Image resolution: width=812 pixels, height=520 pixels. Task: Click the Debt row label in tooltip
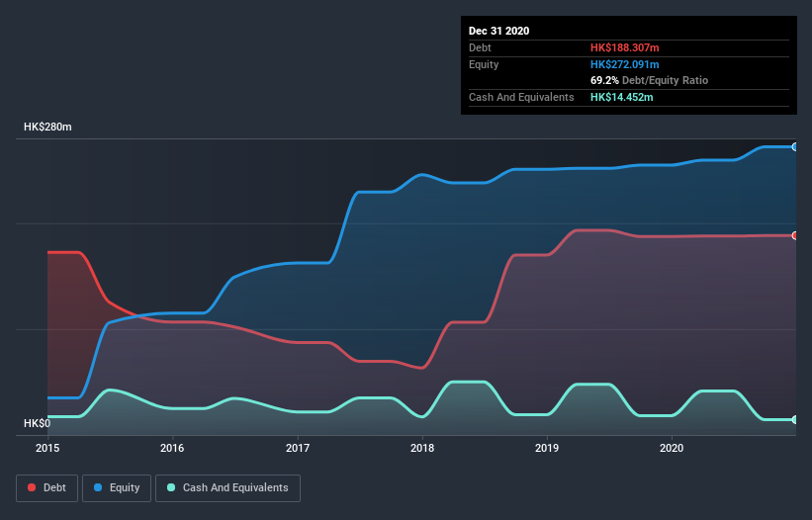(480, 47)
